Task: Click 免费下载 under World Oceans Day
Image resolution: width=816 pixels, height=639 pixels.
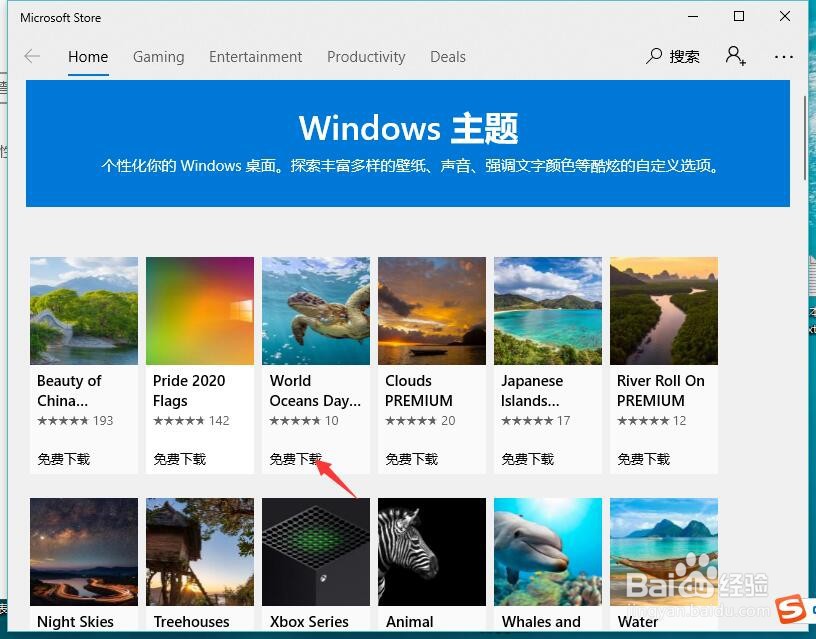Action: (296, 459)
